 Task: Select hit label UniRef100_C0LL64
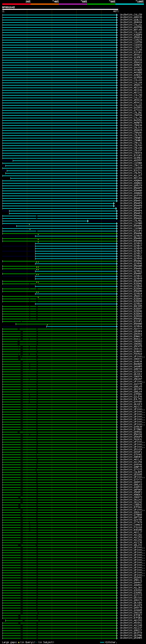tap(131, 83)
